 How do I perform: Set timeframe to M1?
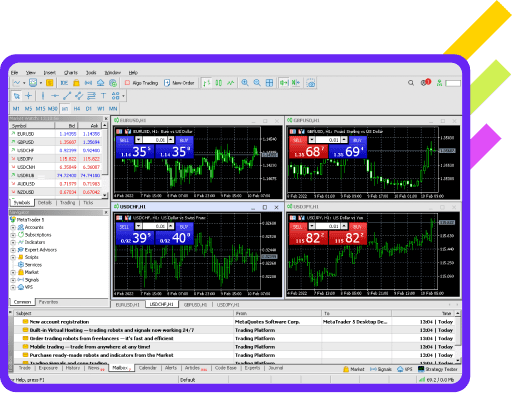[x=16, y=109]
